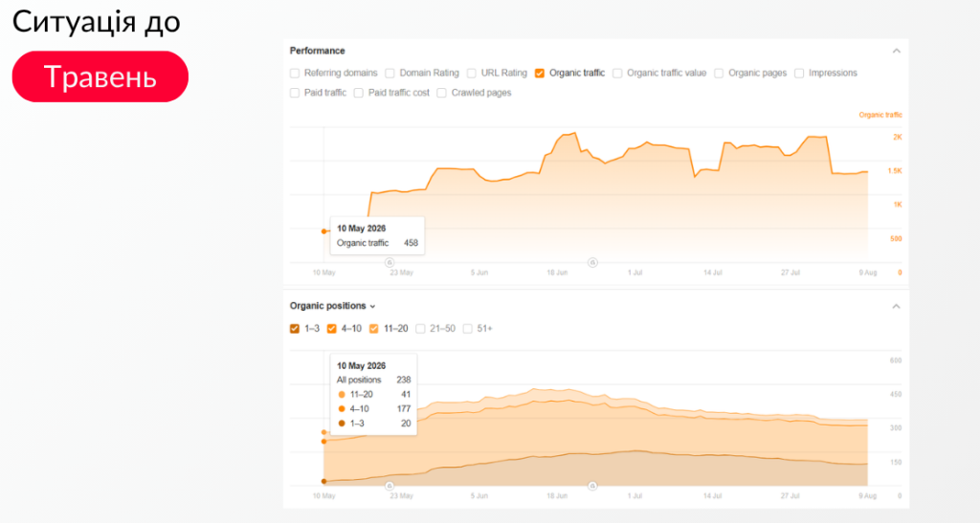Click the '1–3 20' tooltip row

click(374, 424)
